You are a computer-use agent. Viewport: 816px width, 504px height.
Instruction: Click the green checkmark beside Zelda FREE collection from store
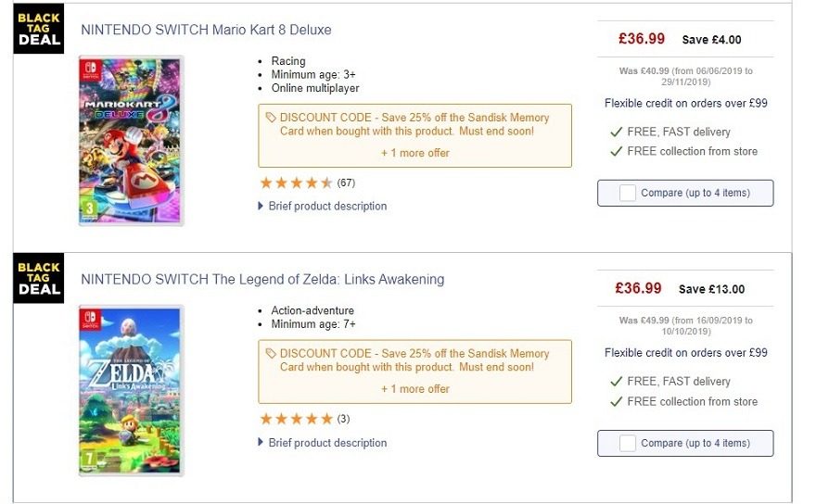coord(616,401)
